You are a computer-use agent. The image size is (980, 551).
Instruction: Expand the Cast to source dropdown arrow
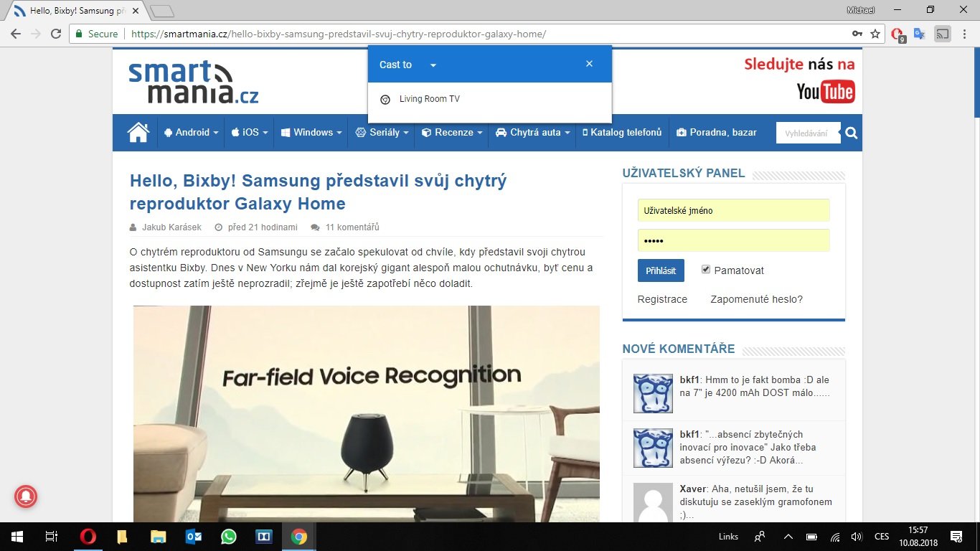point(433,65)
